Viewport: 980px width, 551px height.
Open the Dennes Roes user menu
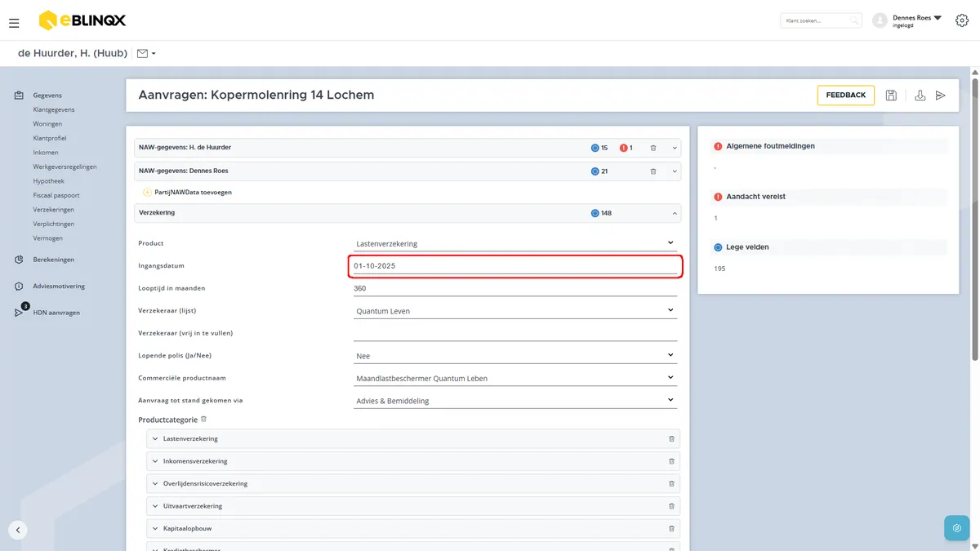pos(916,20)
